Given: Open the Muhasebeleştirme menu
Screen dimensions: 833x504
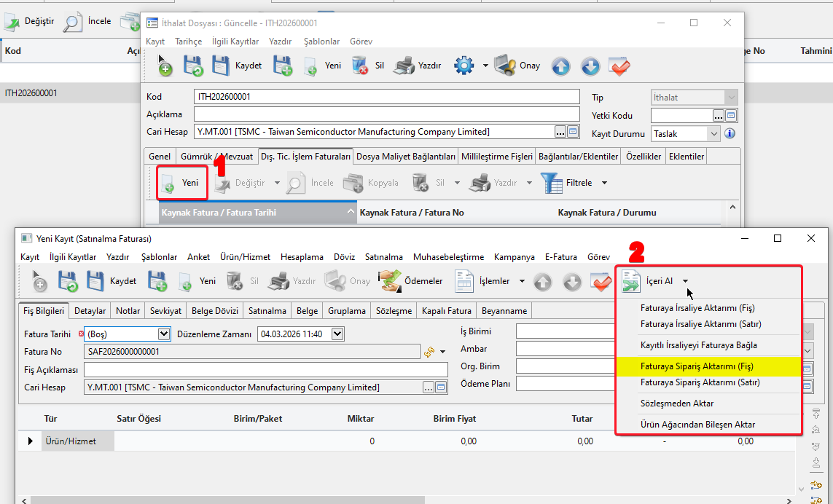Looking at the screenshot, I should (448, 257).
